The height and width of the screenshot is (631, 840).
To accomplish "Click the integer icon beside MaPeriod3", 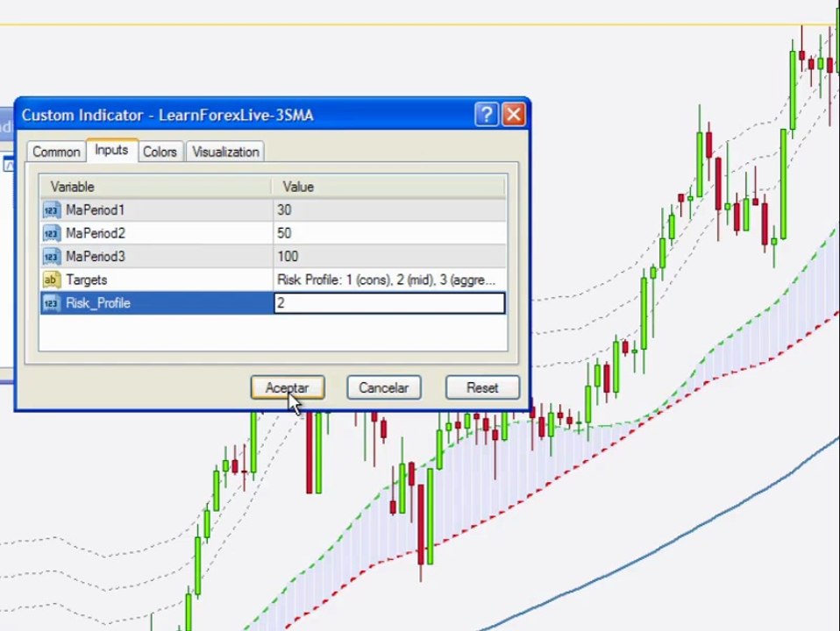I will pos(52,257).
